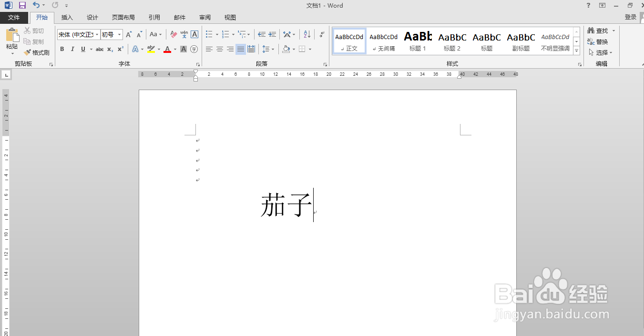Sort text with the A-Z sort icon
The image size is (644, 336).
point(307,34)
